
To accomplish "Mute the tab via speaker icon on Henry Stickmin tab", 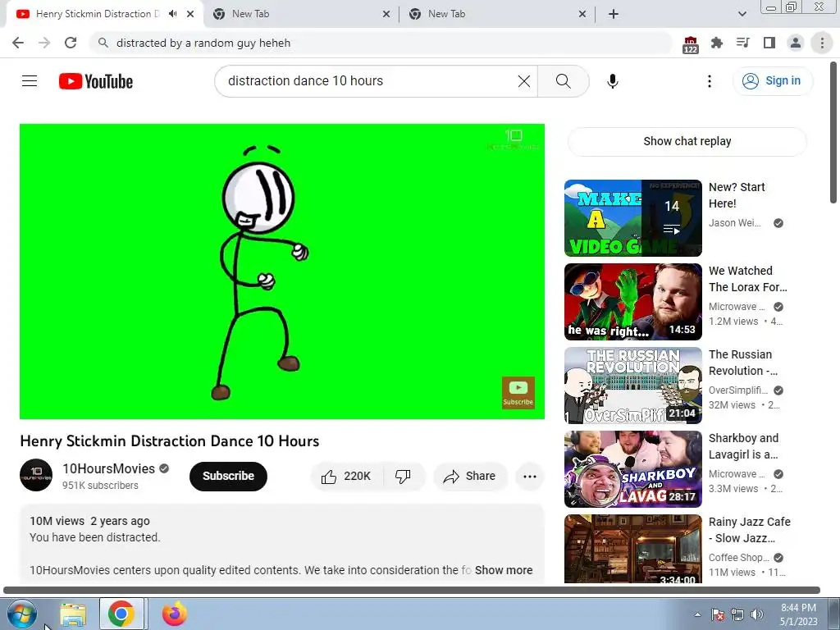I will 172,14.
